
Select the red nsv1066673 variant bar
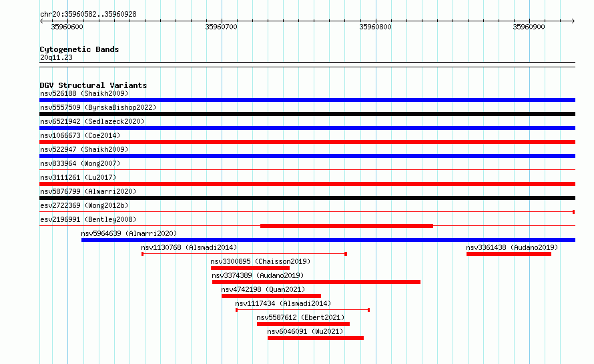click(307, 142)
